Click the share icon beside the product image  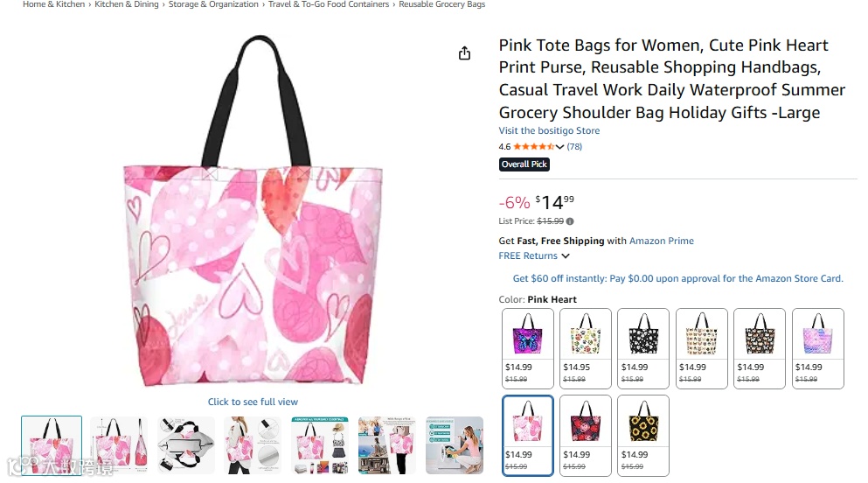click(464, 53)
